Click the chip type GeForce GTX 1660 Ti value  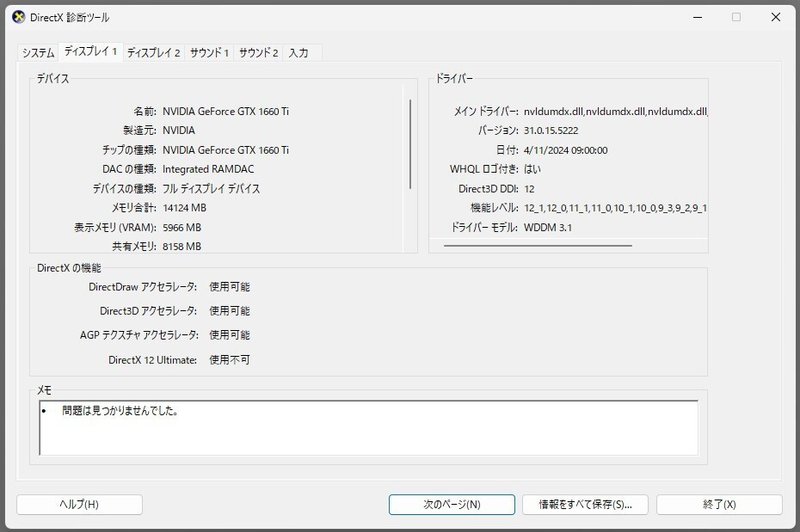(x=226, y=150)
